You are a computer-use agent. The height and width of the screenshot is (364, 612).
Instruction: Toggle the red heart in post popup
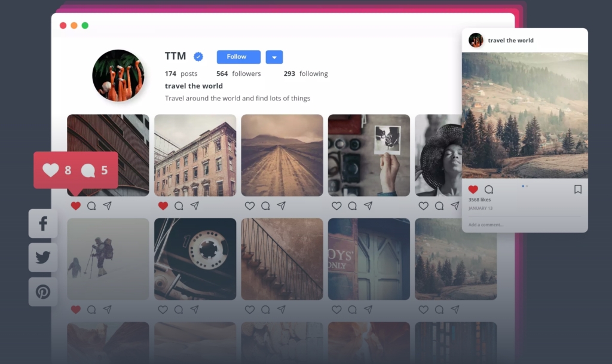click(x=473, y=189)
